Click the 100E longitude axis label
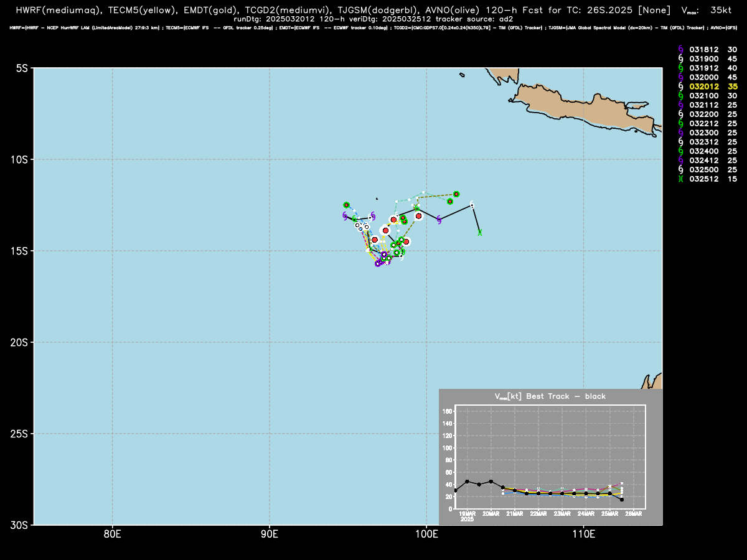 [x=426, y=533]
